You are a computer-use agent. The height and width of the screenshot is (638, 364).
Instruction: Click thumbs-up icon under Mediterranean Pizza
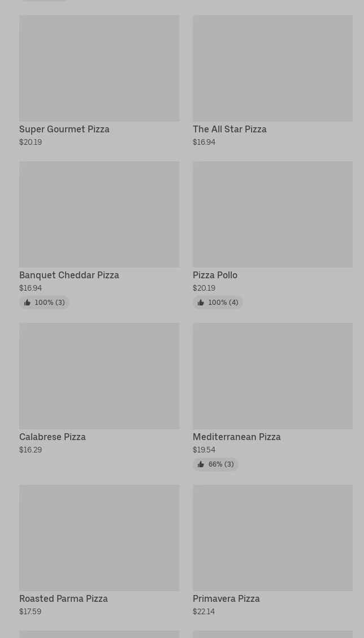coord(201,464)
